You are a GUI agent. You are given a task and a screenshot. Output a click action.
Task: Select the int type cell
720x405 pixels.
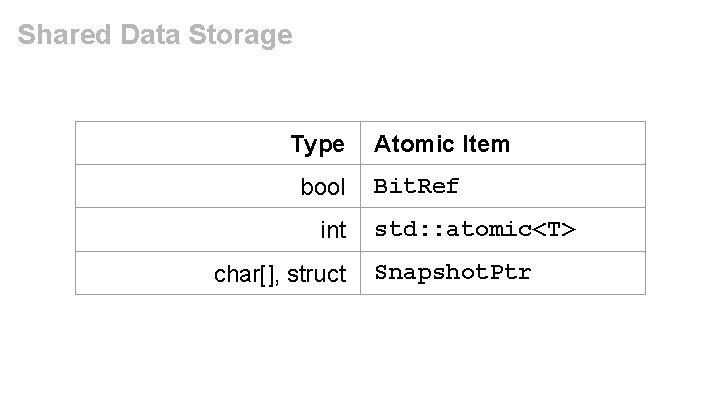pyautogui.click(x=333, y=230)
